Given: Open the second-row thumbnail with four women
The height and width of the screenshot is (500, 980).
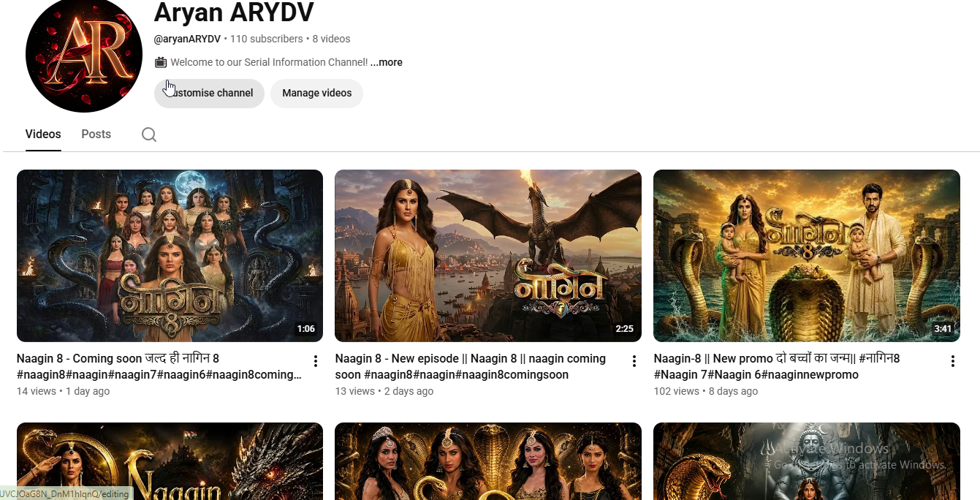Looking at the screenshot, I should click(x=488, y=461).
